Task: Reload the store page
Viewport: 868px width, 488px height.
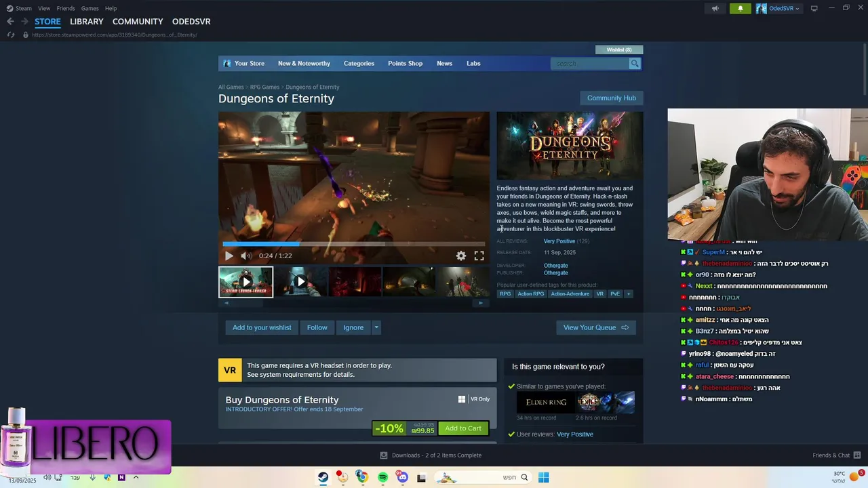Action: point(11,35)
